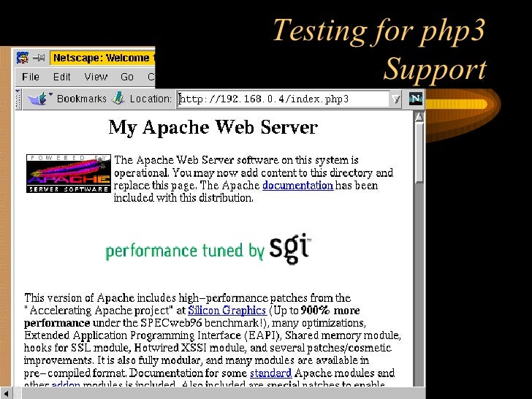
Task: Click the page location proxy icon
Action: point(118,99)
